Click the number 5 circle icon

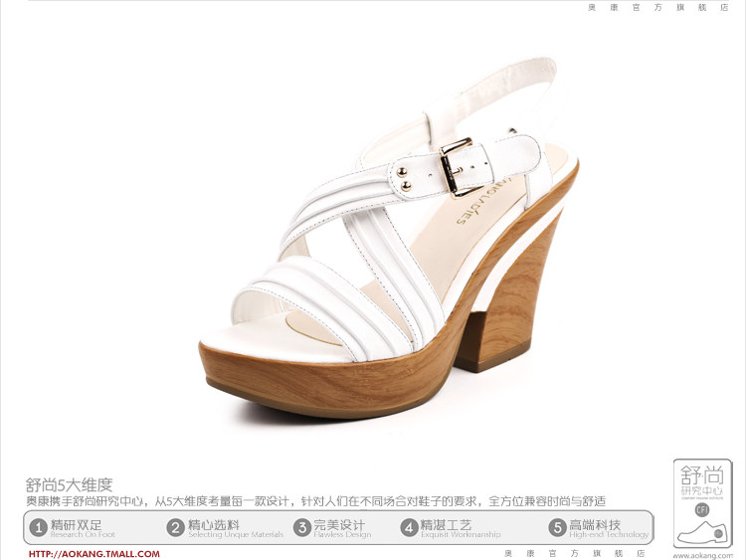(x=558, y=527)
